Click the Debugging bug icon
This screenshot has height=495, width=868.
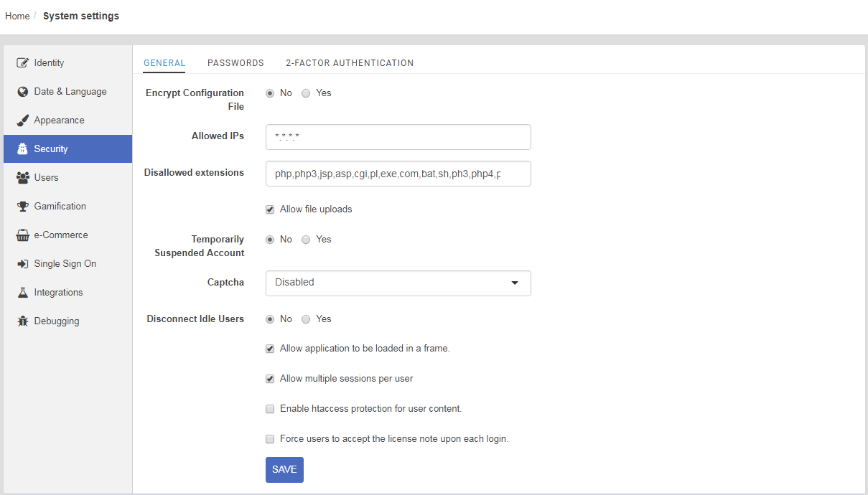(22, 321)
